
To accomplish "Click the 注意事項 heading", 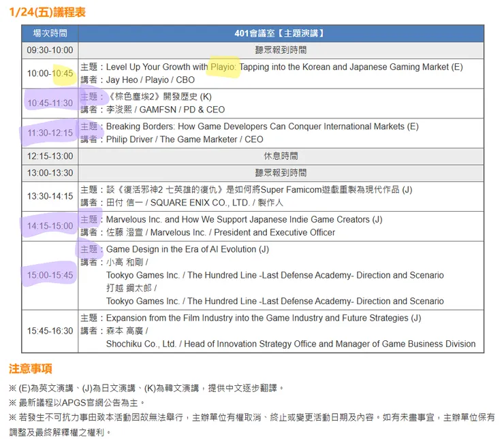I will pos(31,369).
